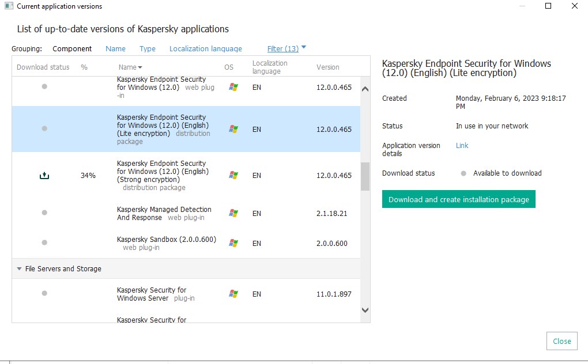Click Windows OS icon for Kaspersky Sandbox
This screenshot has width=588, height=364.
pos(233,243)
